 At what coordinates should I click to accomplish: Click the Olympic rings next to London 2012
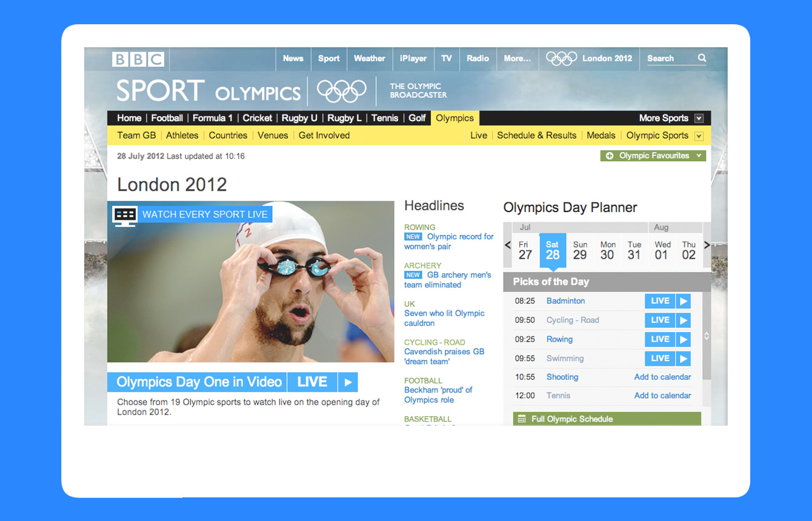pos(562,58)
